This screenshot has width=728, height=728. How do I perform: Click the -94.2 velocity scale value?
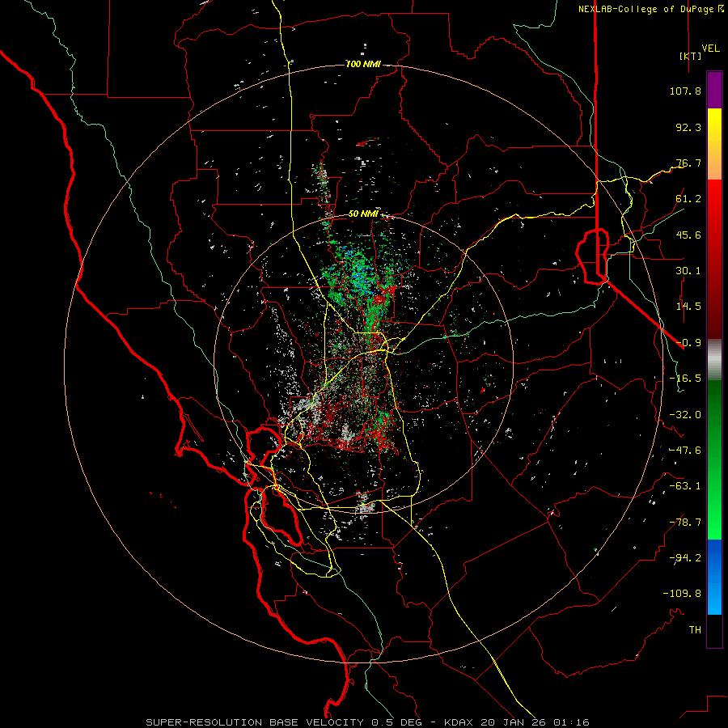click(685, 558)
